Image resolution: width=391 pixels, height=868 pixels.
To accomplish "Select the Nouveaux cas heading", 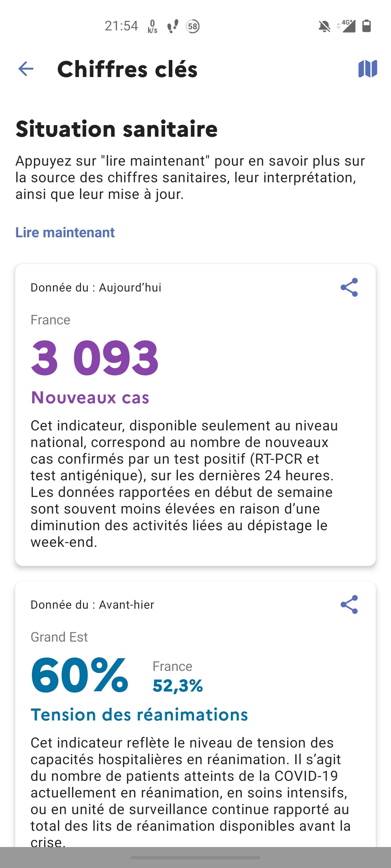I will [90, 397].
